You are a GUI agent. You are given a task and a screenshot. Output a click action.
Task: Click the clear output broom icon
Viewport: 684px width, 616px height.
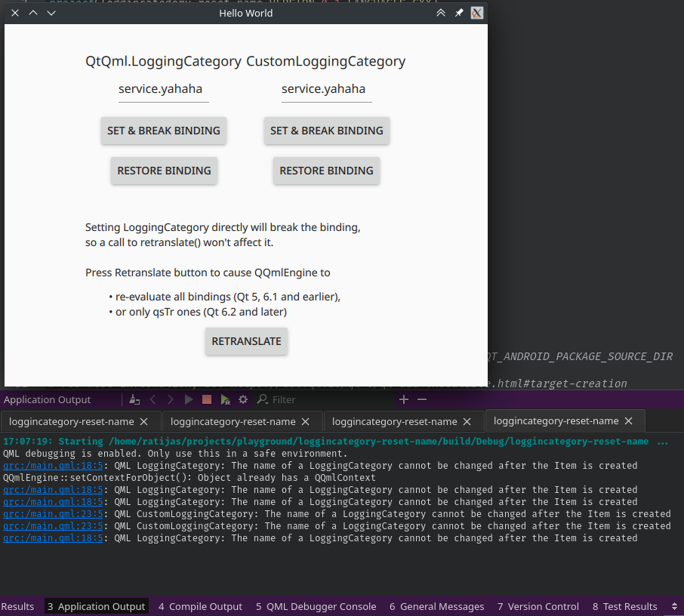[134, 399]
